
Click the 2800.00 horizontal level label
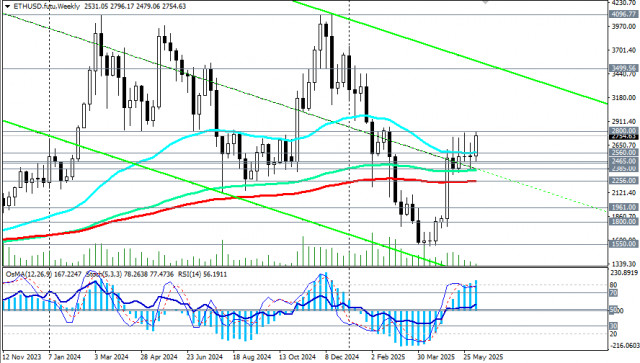click(x=623, y=131)
